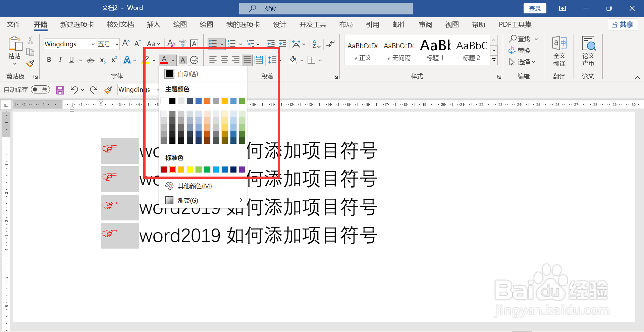Screen dimensions: 644x332
Task: Toggle Underline formatting
Action: click(x=71, y=60)
